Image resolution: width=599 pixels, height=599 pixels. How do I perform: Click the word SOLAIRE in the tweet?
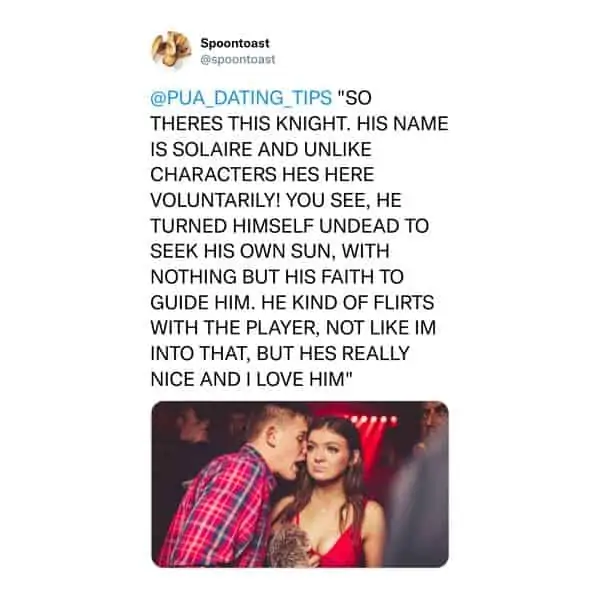coord(212,149)
